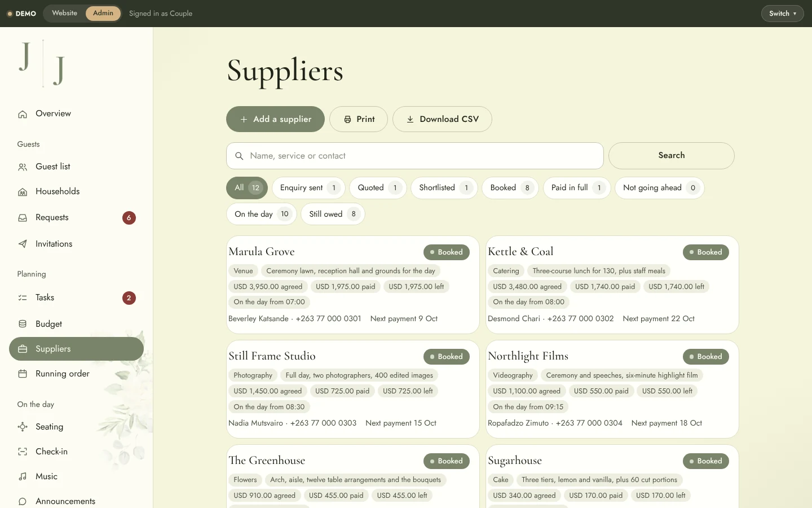
Task: Open the Kettle & Coal supplier
Action: [x=612, y=284]
